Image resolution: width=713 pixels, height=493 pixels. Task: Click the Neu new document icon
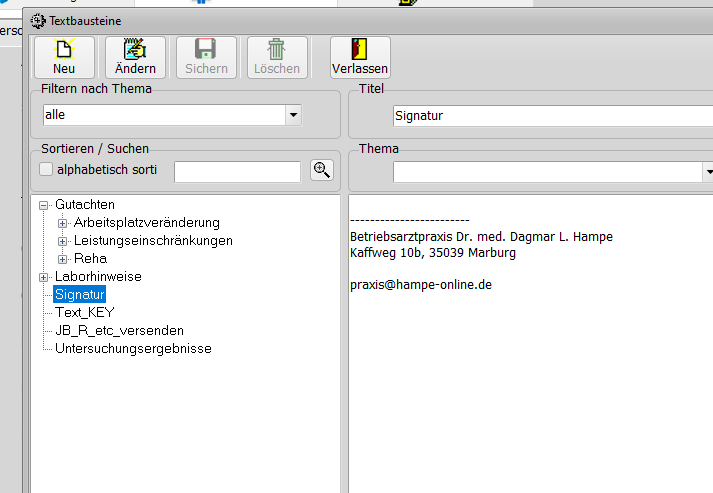64,49
